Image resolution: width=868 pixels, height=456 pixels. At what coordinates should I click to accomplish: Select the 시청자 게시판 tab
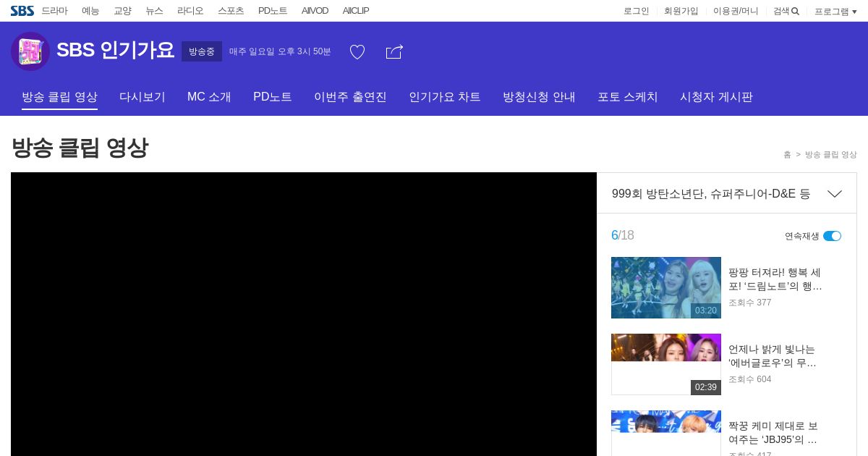[x=716, y=97]
